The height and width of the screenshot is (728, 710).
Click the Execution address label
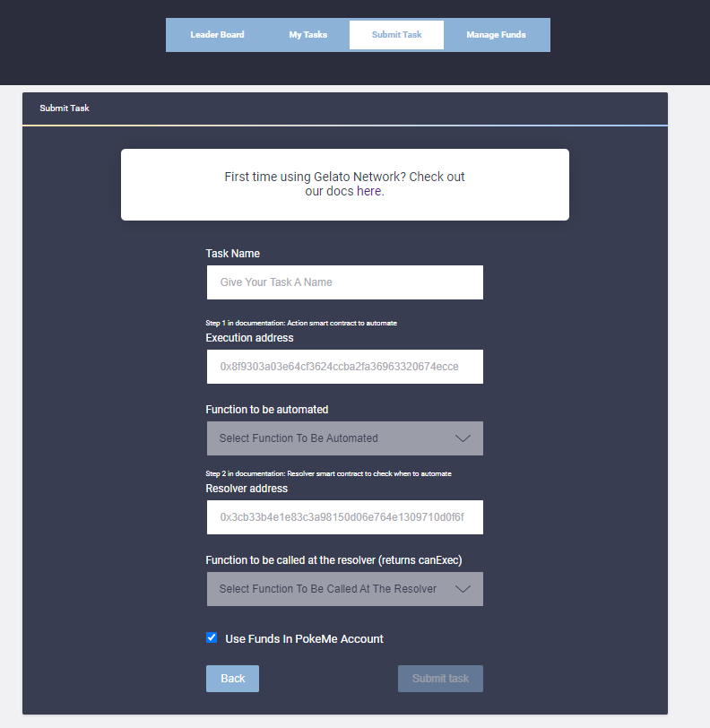pyautogui.click(x=249, y=338)
